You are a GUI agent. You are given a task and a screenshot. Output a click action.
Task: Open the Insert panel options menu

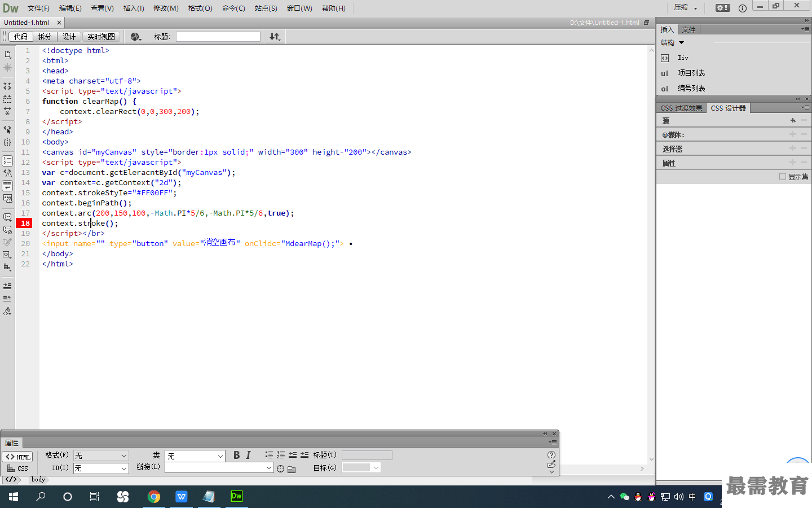point(805,29)
